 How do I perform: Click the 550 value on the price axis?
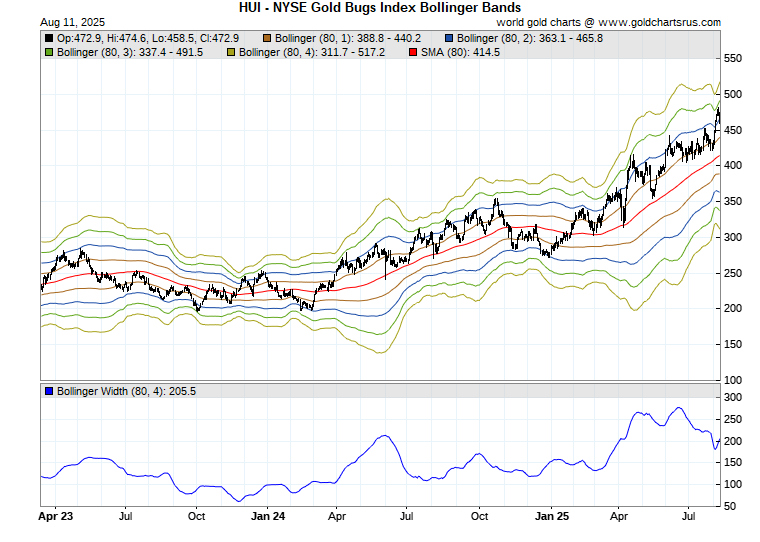[735, 59]
